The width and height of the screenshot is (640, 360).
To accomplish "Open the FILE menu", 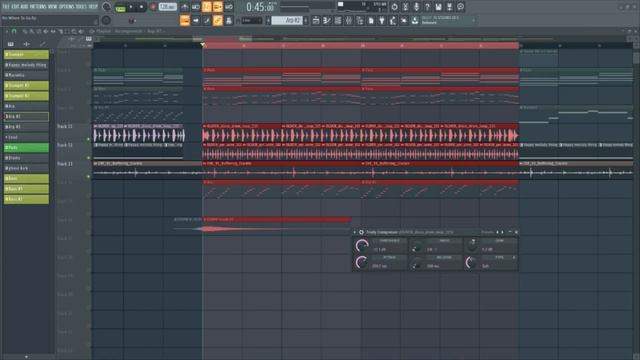I will (x=6, y=7).
